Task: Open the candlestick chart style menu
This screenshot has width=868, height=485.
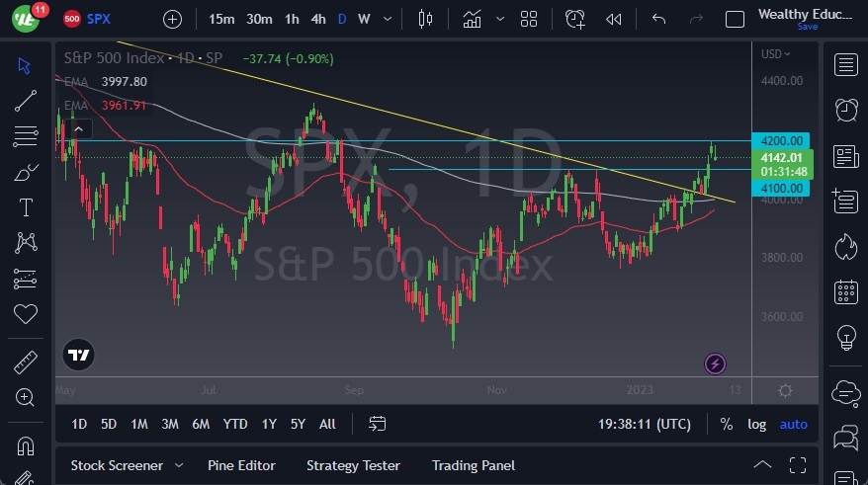Action: pos(425,20)
